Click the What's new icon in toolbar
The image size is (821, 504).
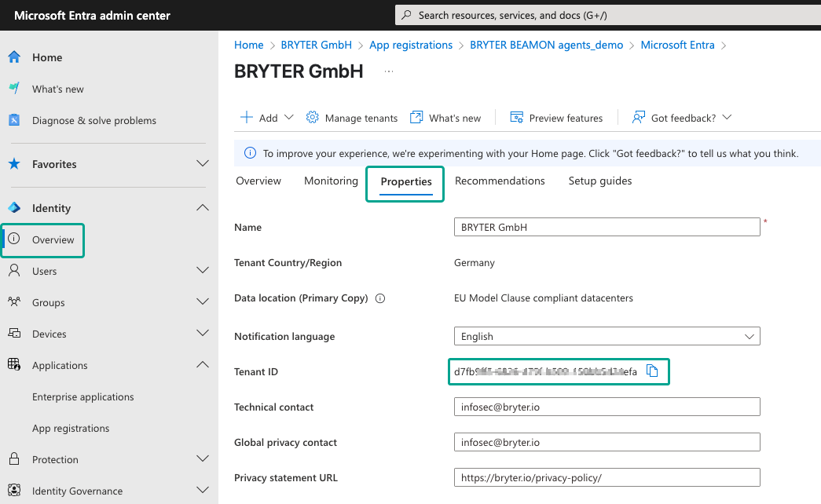tap(416, 118)
